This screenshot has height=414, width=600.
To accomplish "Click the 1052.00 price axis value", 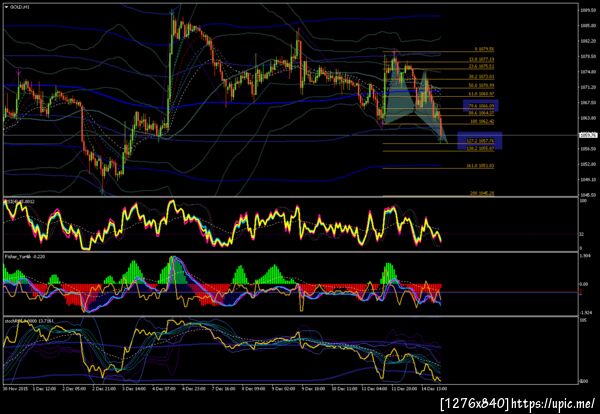I will point(588,164).
